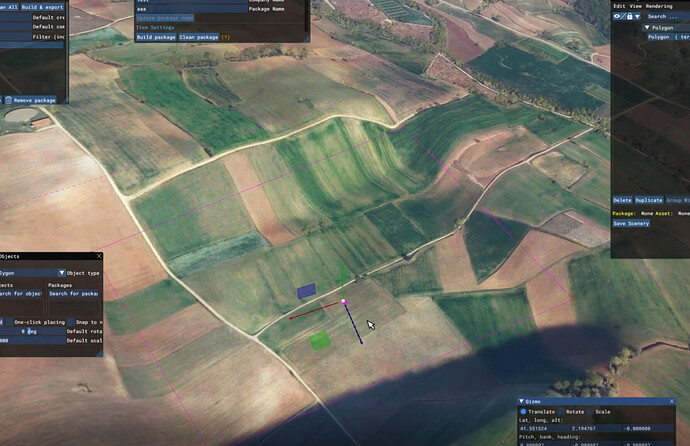Click the white gizmo center handle

[x=344, y=301]
